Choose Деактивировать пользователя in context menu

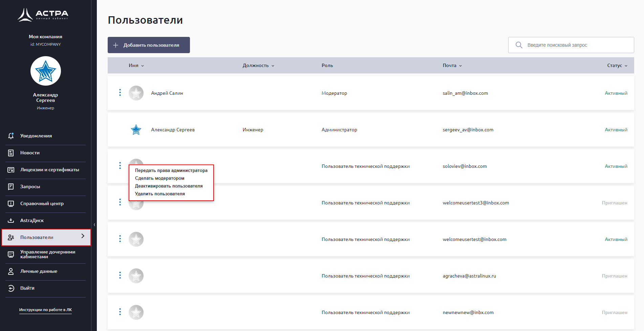point(169,186)
